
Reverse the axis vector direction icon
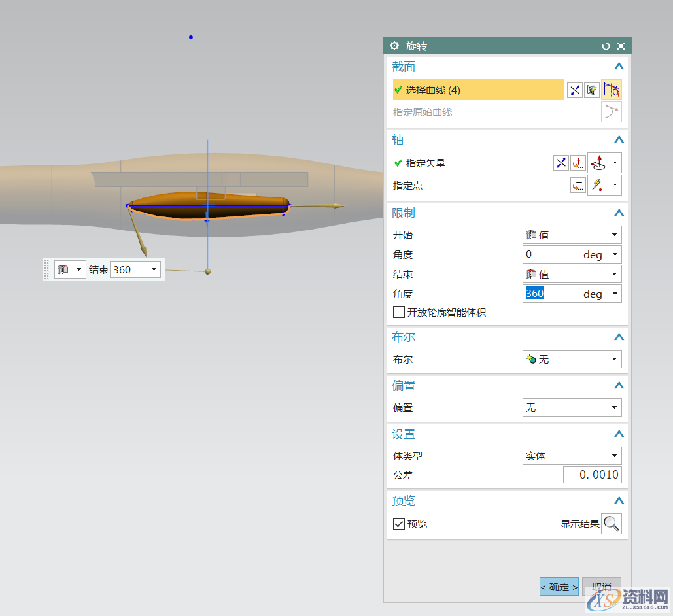[x=561, y=163]
